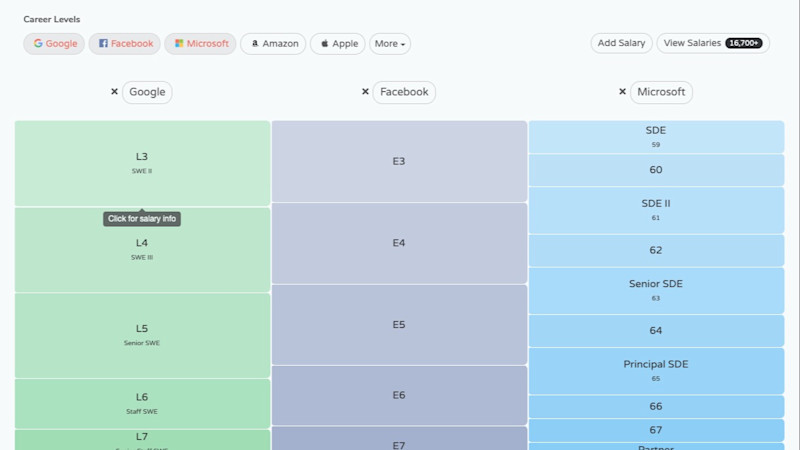Open the Facebook column header selector

(x=404, y=92)
